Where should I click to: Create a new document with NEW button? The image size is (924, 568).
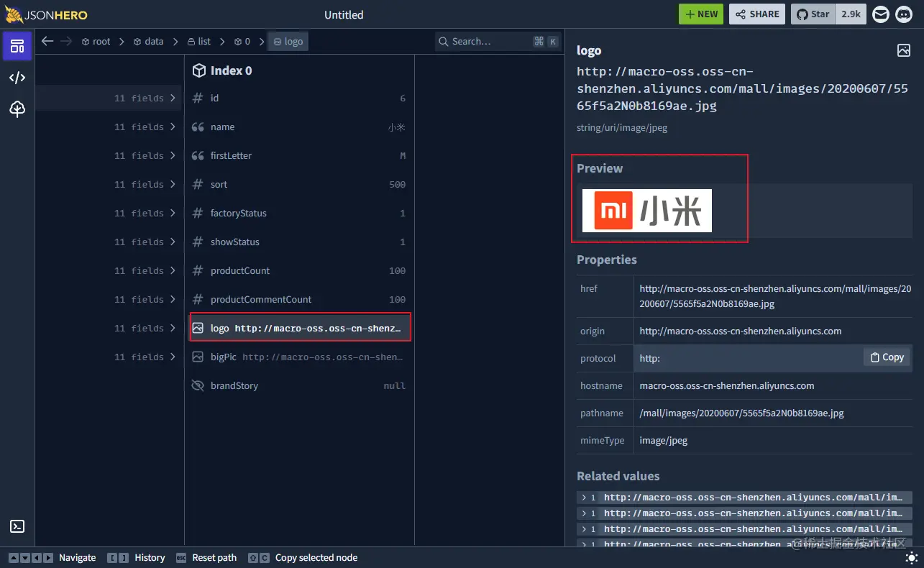[x=701, y=14]
